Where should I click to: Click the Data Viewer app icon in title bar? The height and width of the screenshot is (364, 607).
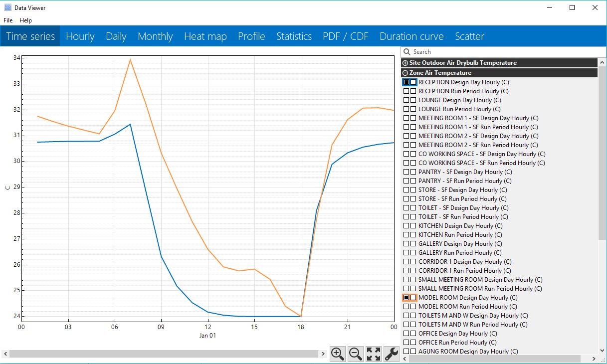tap(7, 7)
